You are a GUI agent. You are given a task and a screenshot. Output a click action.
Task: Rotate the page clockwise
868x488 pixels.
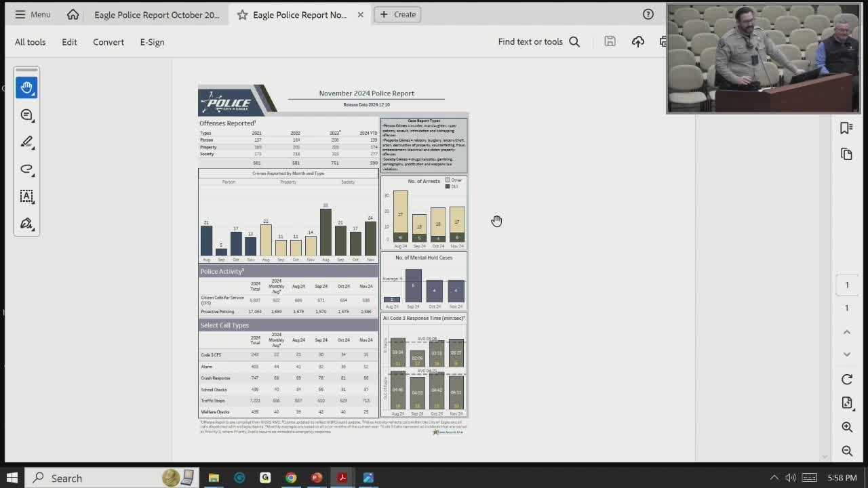click(846, 380)
